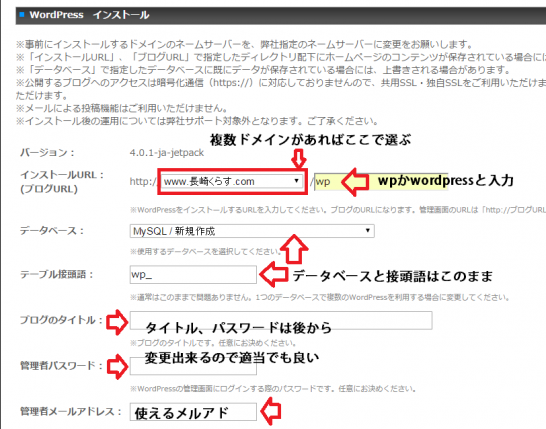Viewport: 546px width, 429px height.
Task: Click the WordPress インストール header title
Action: click(89, 15)
